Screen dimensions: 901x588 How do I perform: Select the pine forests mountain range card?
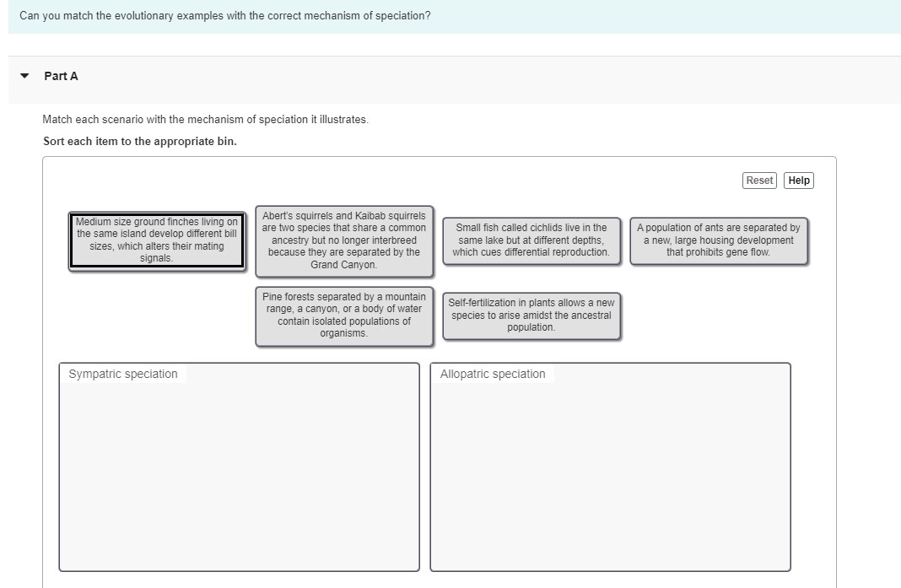[x=343, y=316]
